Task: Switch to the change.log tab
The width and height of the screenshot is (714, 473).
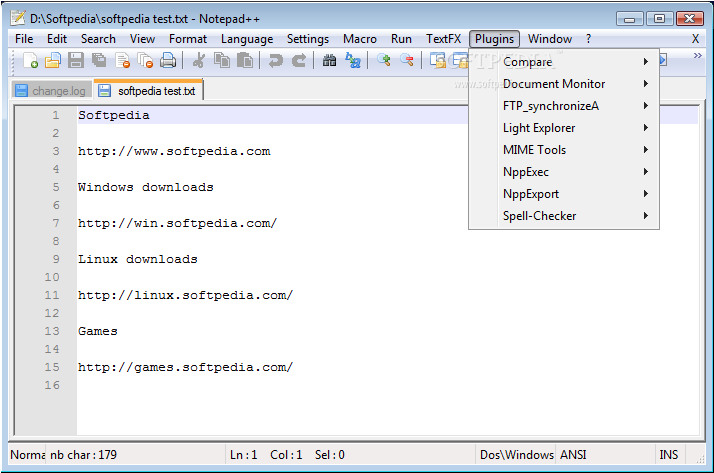Action: click(51, 91)
